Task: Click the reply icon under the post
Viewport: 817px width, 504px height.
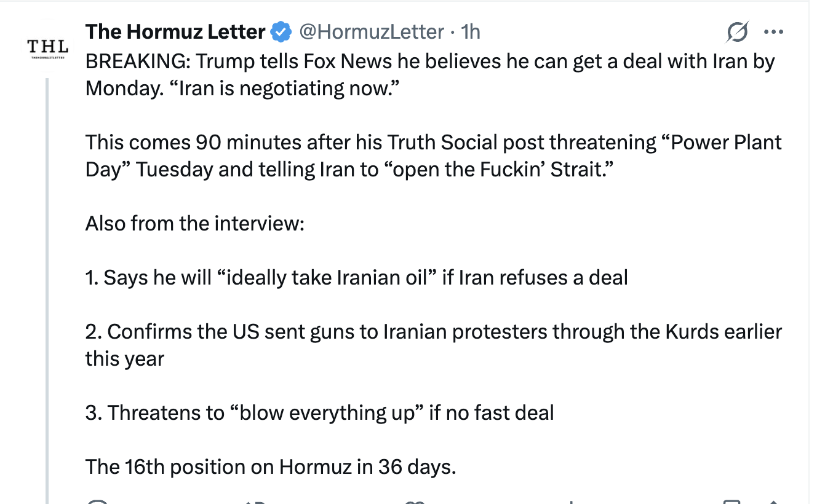Action: 97,502
